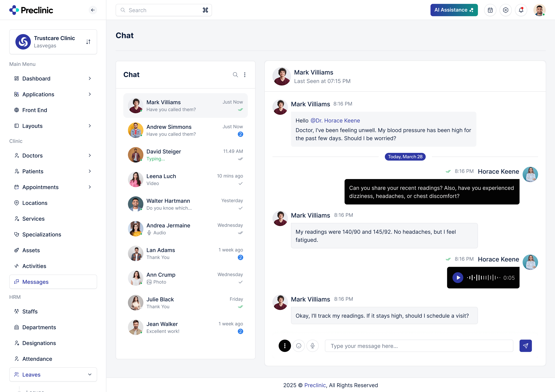
Task: Expand the Applications menu chevron
Action: [90, 94]
